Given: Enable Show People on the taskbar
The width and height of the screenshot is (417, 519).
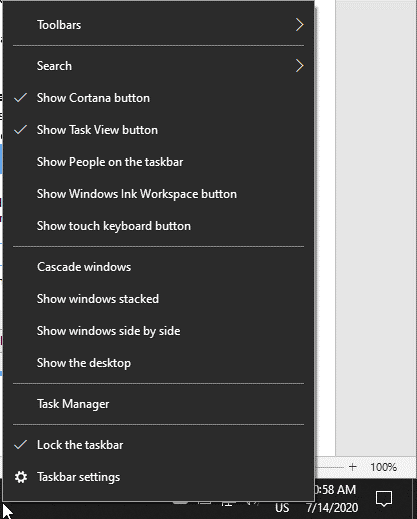Looking at the screenshot, I should coord(158,162).
